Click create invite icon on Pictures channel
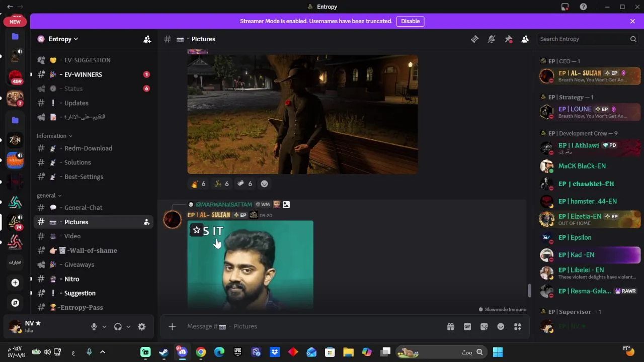The image size is (644, 362). 146,222
